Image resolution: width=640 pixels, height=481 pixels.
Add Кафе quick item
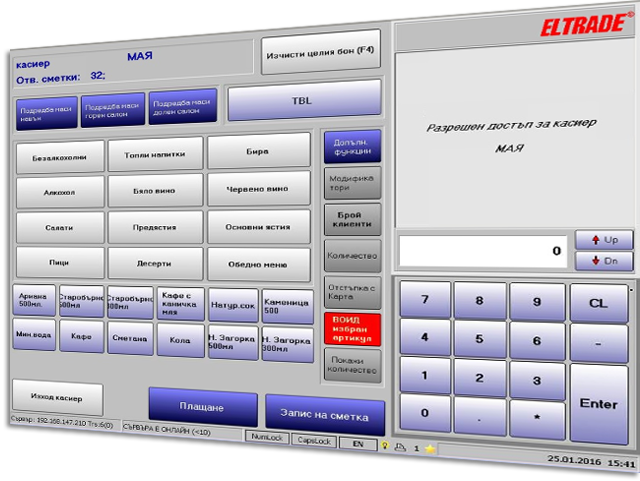[81, 336]
